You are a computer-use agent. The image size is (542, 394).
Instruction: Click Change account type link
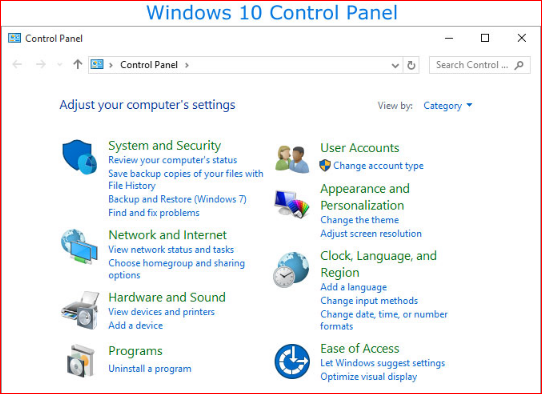(378, 166)
